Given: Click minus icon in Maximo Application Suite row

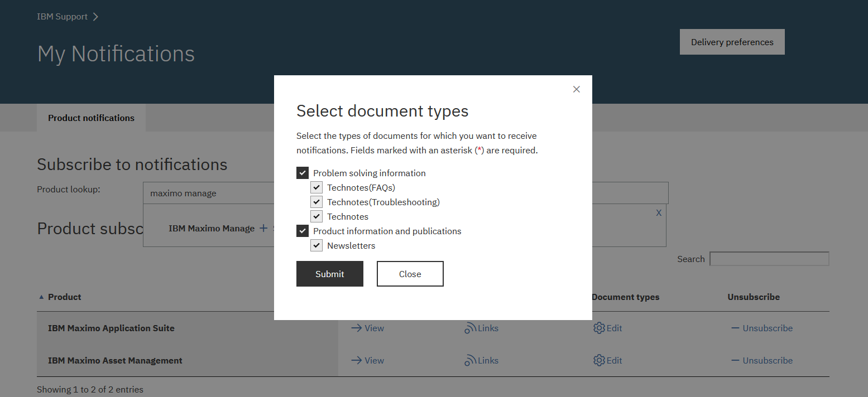Looking at the screenshot, I should [x=735, y=328].
